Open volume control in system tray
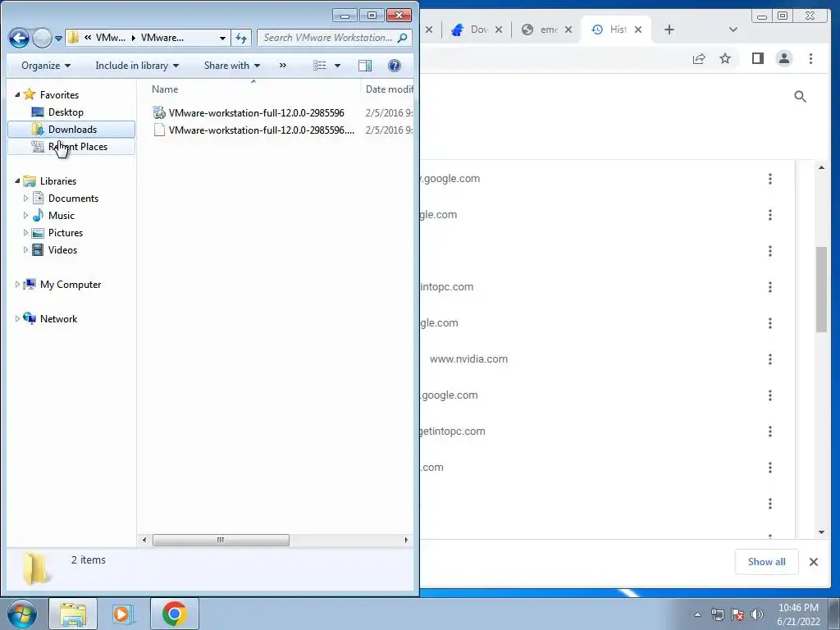840x630 pixels. point(757,614)
